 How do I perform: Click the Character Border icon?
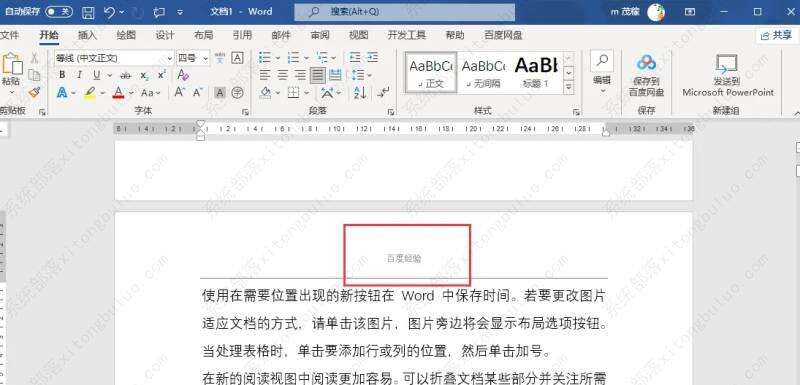237,58
